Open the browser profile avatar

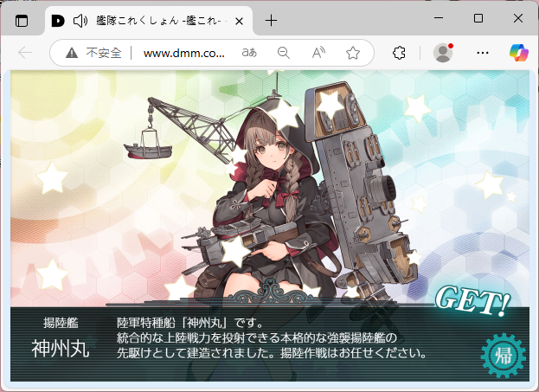pos(443,53)
